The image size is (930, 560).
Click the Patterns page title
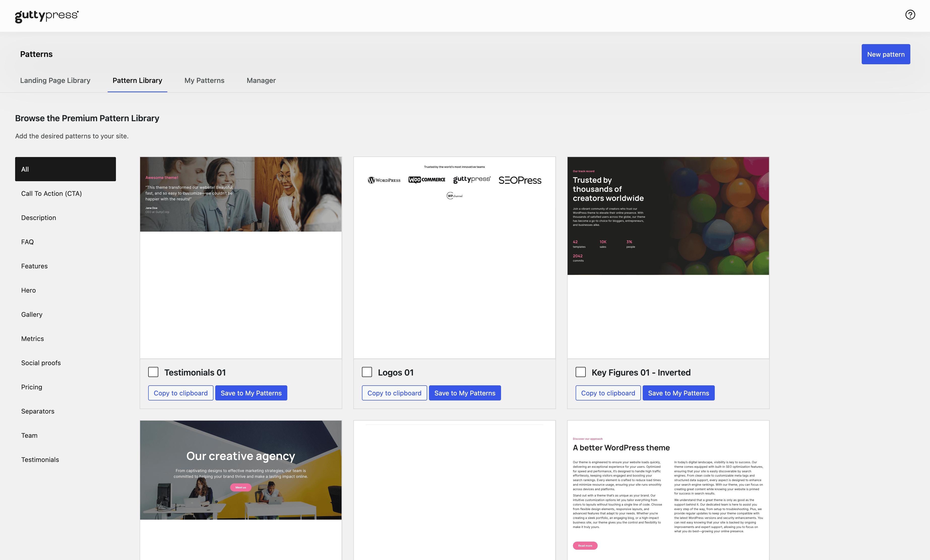click(36, 54)
